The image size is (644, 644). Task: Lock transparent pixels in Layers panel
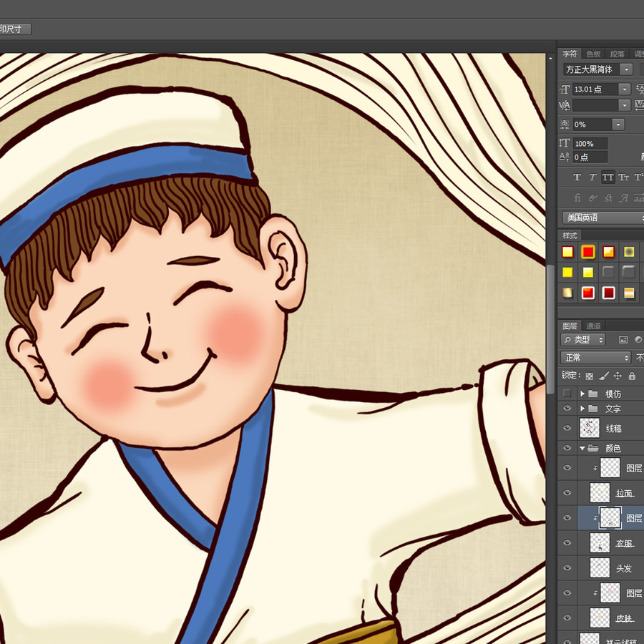pyautogui.click(x=590, y=376)
